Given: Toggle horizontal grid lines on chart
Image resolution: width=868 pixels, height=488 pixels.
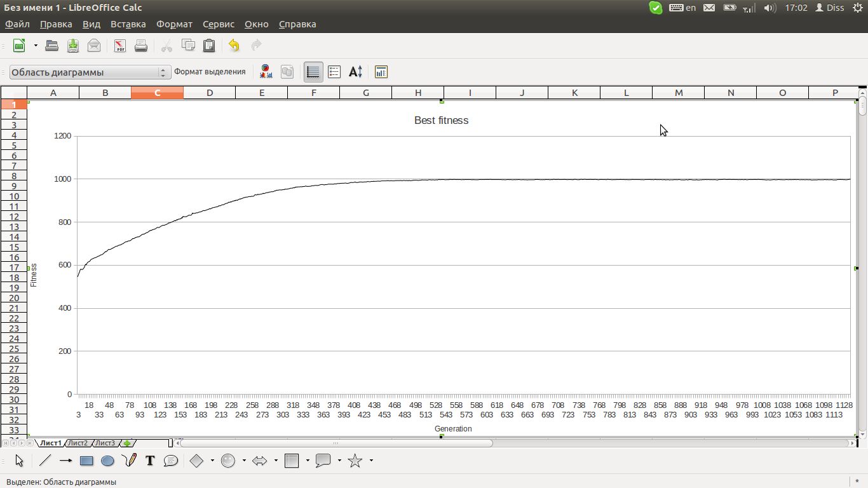Looking at the screenshot, I should tap(313, 72).
